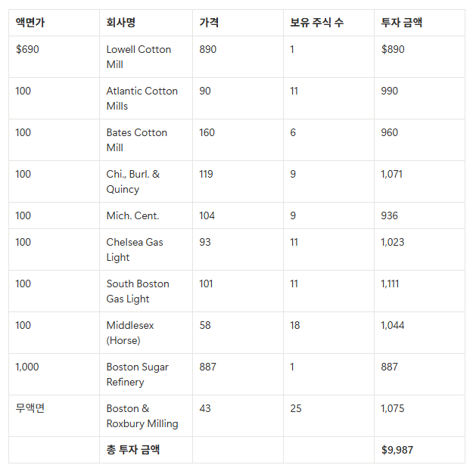Select the Chelsea Gas Light cell
476x471 pixels.
point(135,249)
